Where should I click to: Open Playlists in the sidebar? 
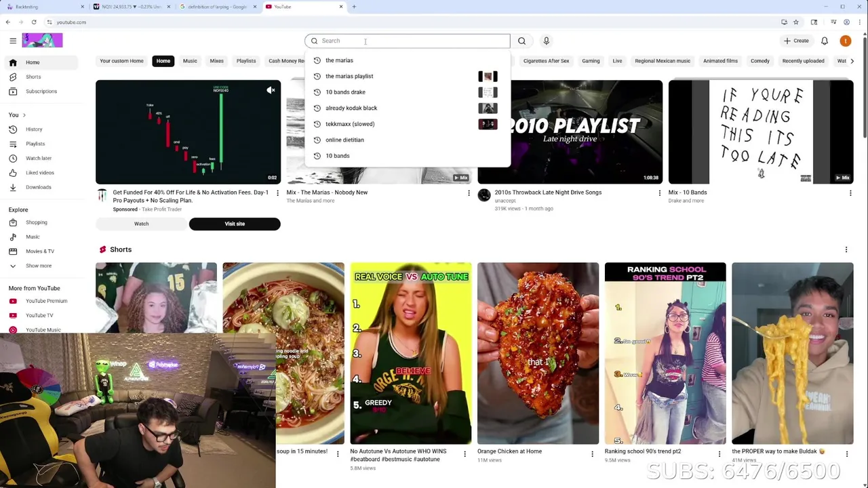click(x=41, y=144)
